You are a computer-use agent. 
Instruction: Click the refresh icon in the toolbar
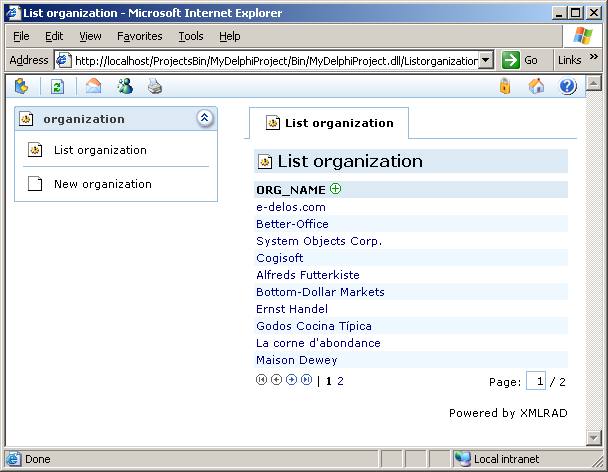point(57,86)
